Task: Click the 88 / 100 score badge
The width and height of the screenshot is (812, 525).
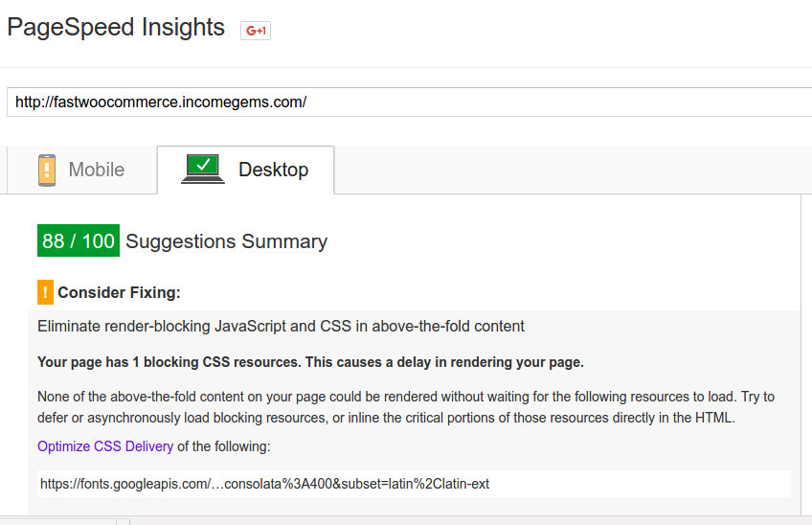Action: (79, 240)
